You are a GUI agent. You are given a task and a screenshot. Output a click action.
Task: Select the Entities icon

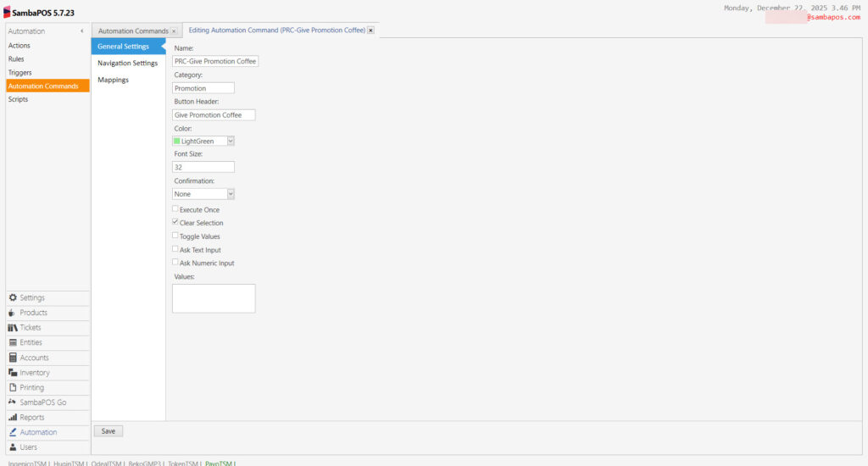pos(13,343)
